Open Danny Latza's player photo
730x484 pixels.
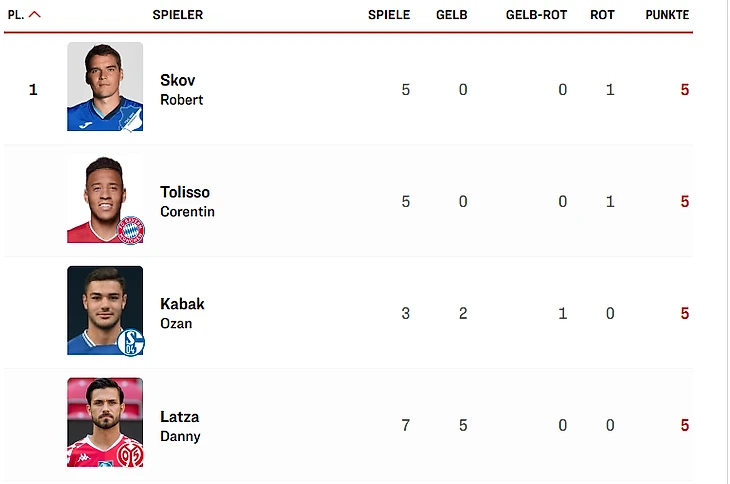[x=105, y=422]
